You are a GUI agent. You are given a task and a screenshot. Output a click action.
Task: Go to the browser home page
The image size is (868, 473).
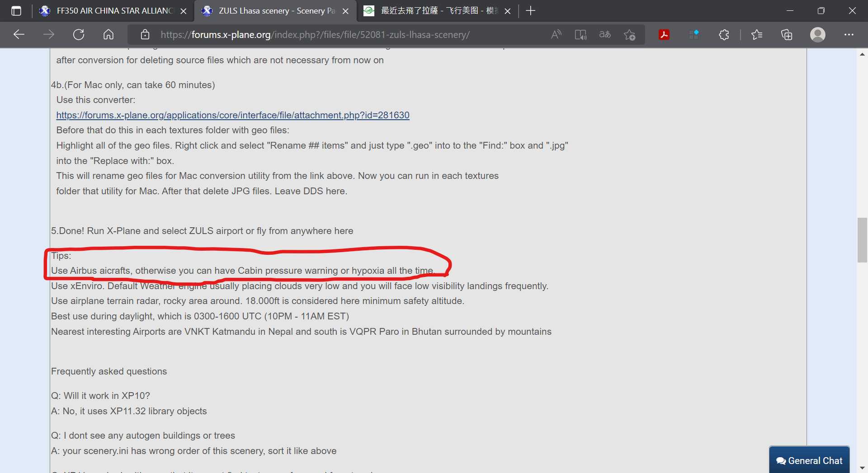point(108,35)
